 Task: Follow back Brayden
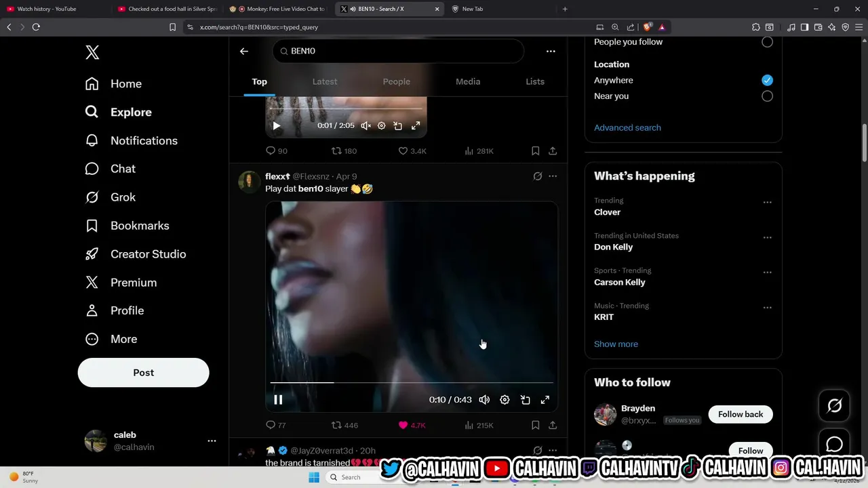pyautogui.click(x=741, y=414)
